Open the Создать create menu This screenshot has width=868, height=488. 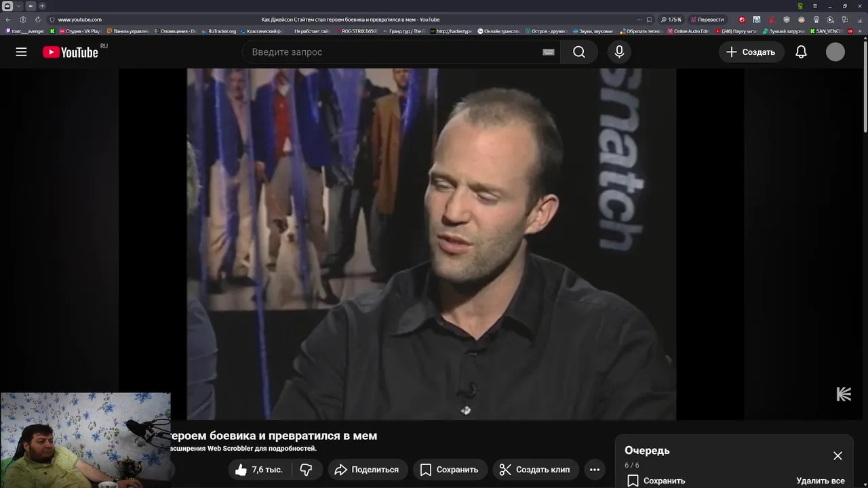click(x=751, y=52)
